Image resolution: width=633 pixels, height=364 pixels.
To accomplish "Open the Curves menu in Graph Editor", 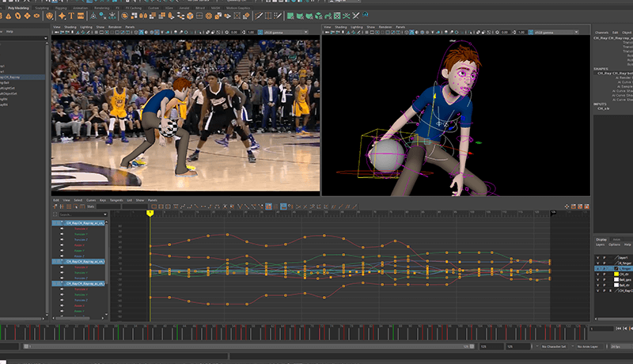I will [91, 200].
